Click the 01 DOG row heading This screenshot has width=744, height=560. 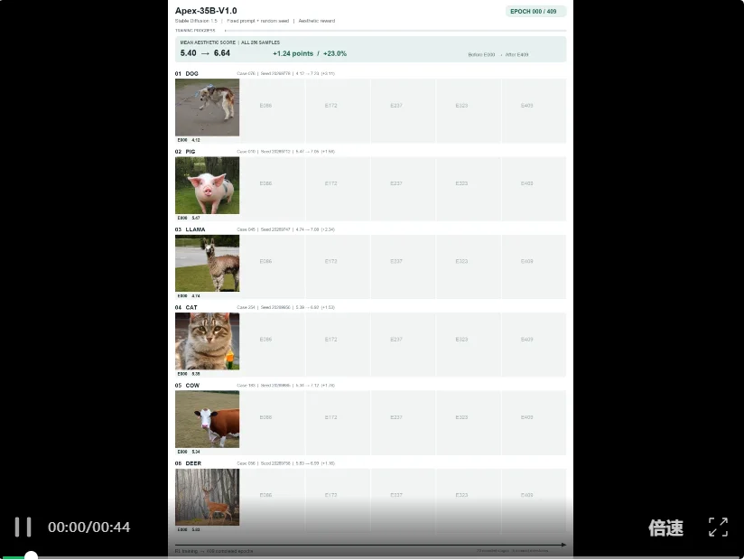pos(187,73)
